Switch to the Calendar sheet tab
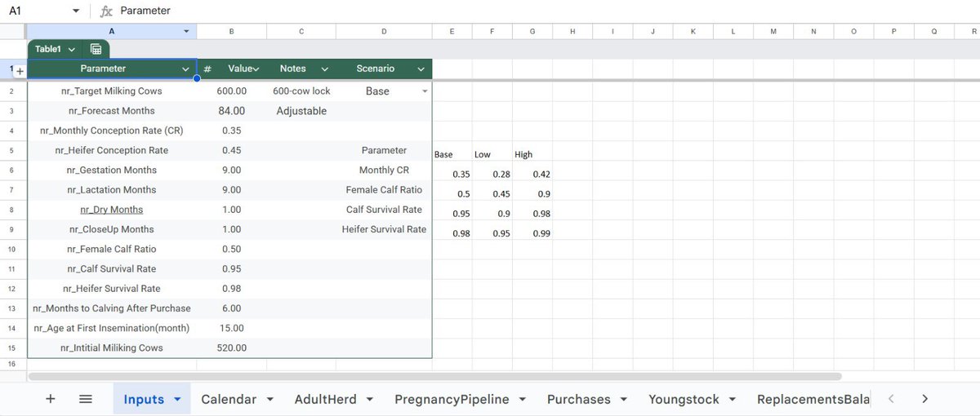The height and width of the screenshot is (416, 980). pyautogui.click(x=229, y=399)
